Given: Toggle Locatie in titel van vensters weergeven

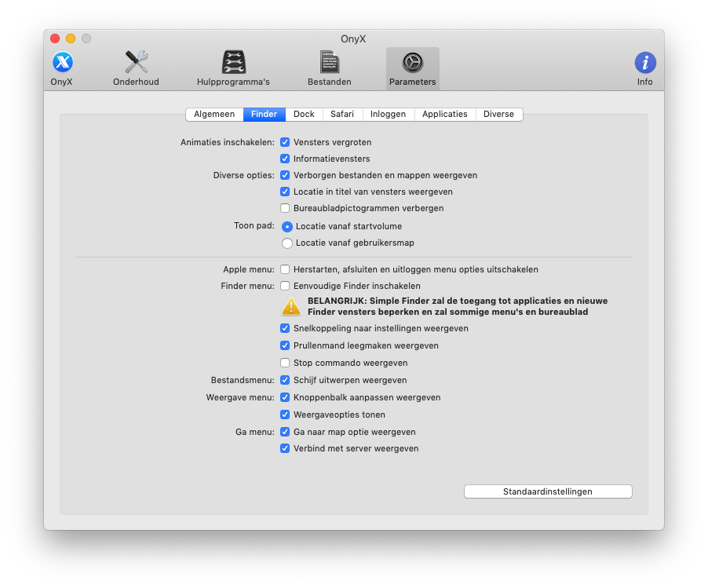Looking at the screenshot, I should (x=285, y=192).
